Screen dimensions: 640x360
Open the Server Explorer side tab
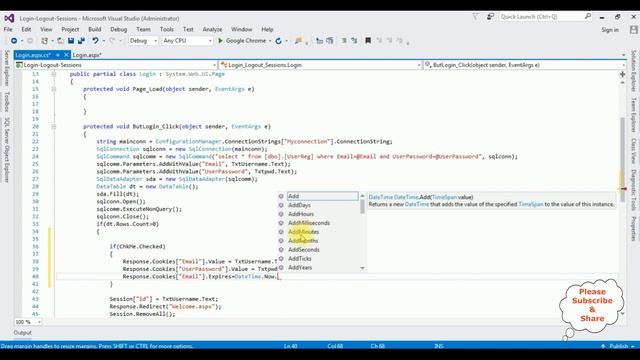point(7,68)
